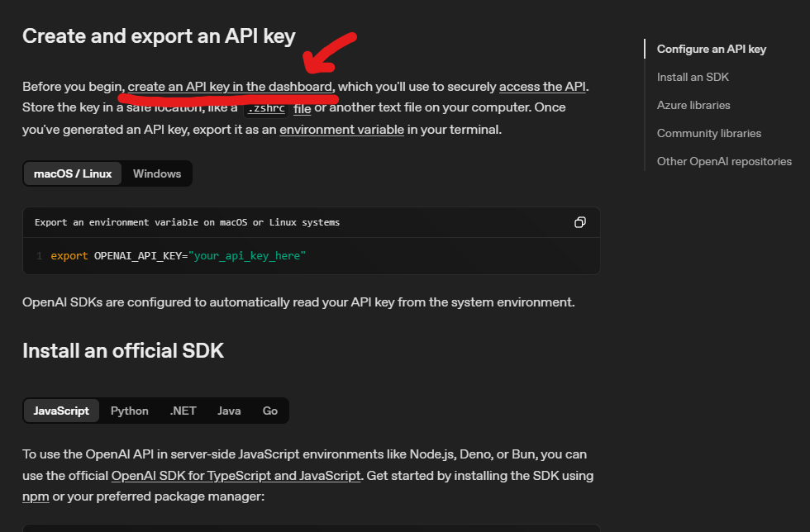810x532 pixels.
Task: Follow the 'access the API' link
Action: [x=542, y=86]
